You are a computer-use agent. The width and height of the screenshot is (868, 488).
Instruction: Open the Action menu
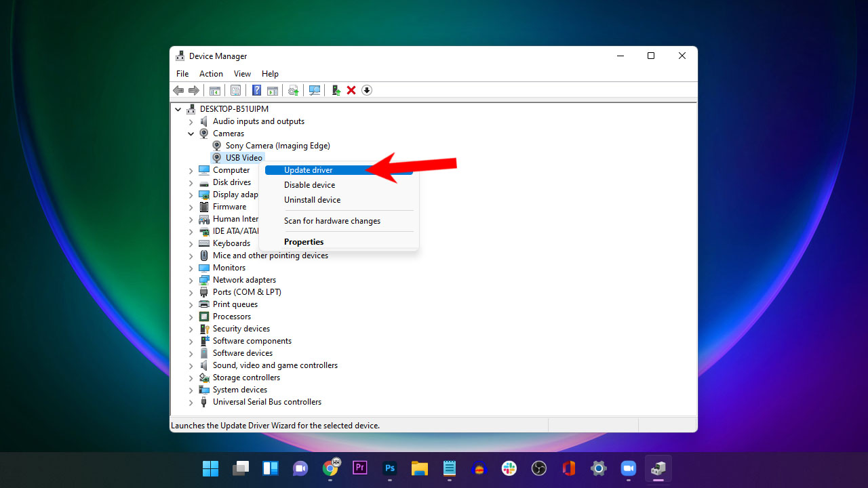tap(211, 73)
